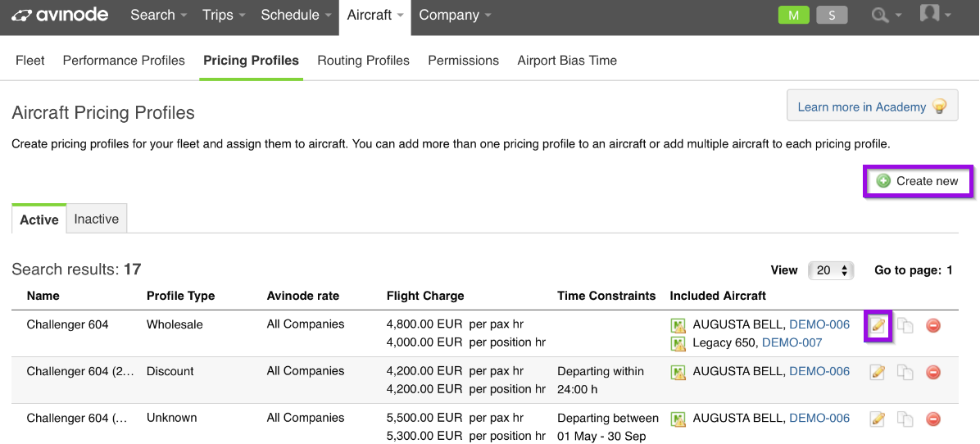
Task: Open the magnifier quick search menu
Action: click(x=887, y=16)
